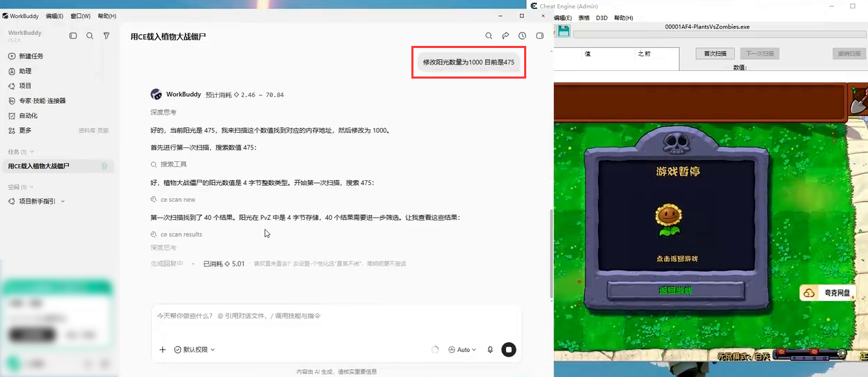Open Cheat Engine D3D menu
The width and height of the screenshot is (868, 377).
602,18
